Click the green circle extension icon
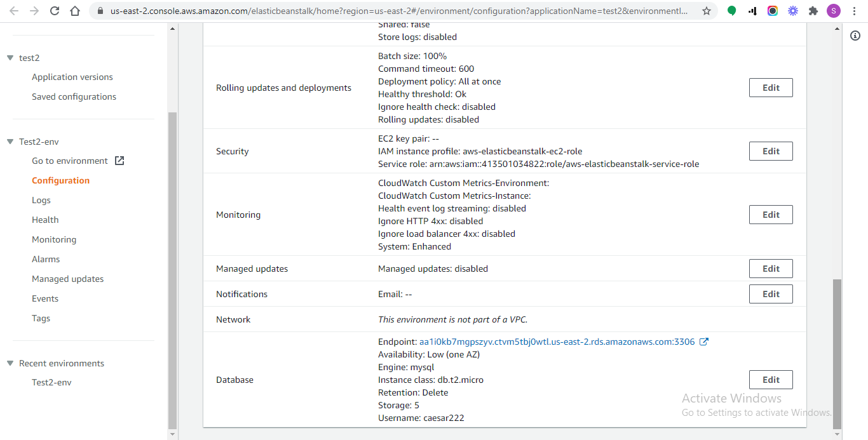 (731, 10)
